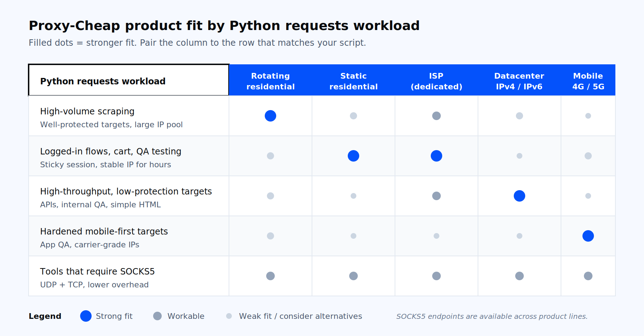Click the dot for logged-in flows, Datacenter
644x336 pixels.
pos(519,156)
